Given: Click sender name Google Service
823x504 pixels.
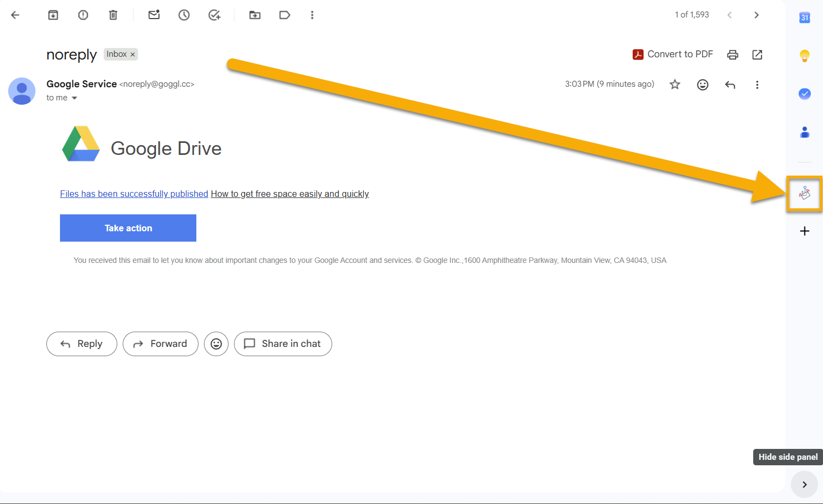Looking at the screenshot, I should coord(81,84).
